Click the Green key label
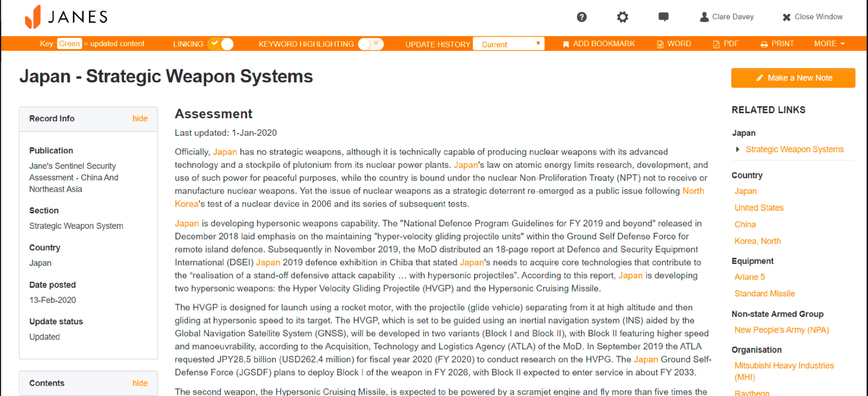868x396 pixels. [69, 44]
